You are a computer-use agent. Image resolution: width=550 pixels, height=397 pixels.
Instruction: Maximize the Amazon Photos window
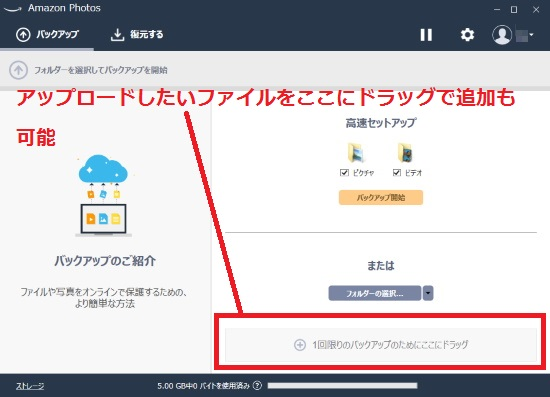[x=514, y=9]
